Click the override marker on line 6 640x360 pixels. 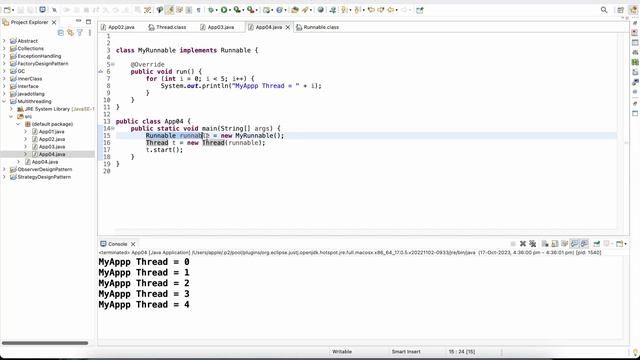coord(101,71)
